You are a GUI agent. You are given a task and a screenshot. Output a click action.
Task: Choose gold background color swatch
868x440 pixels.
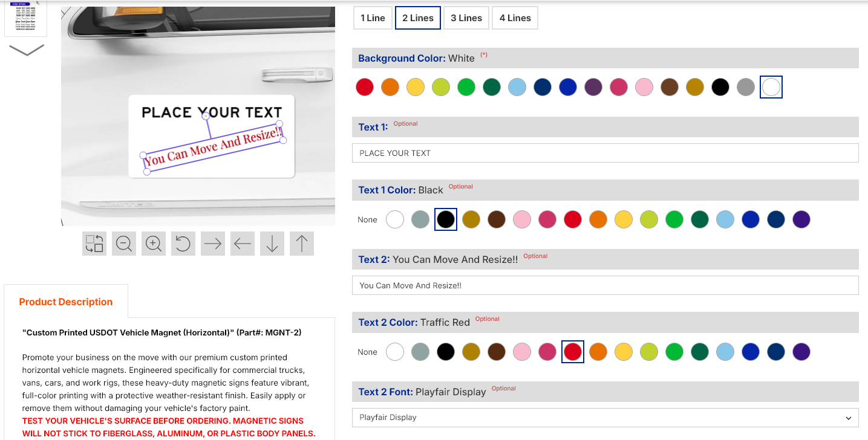[695, 87]
